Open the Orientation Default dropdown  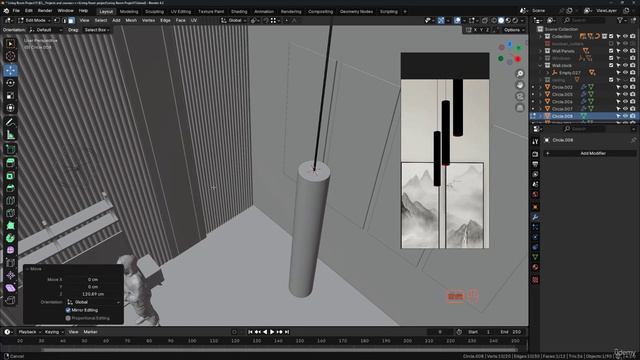(x=46, y=30)
